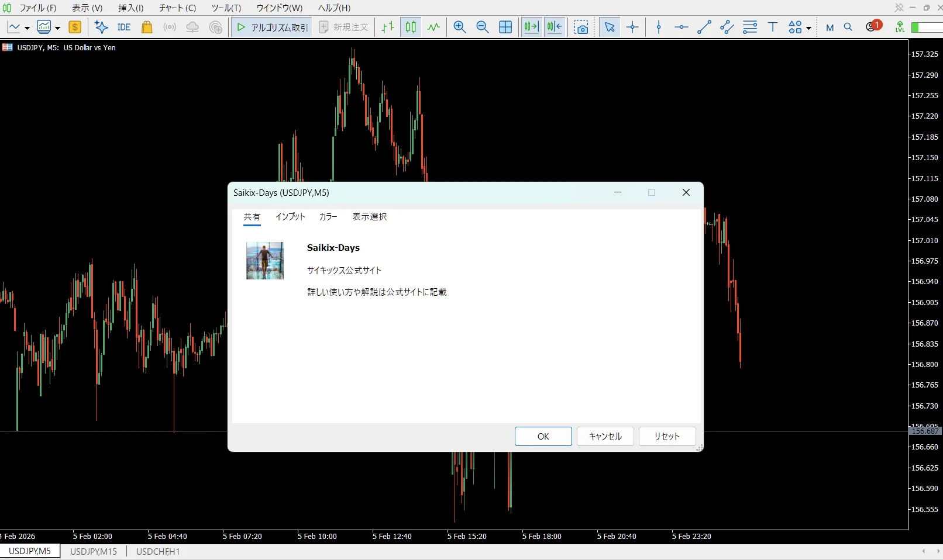
Task: Draw a trendline with the trendline tool
Action: [x=704, y=27]
